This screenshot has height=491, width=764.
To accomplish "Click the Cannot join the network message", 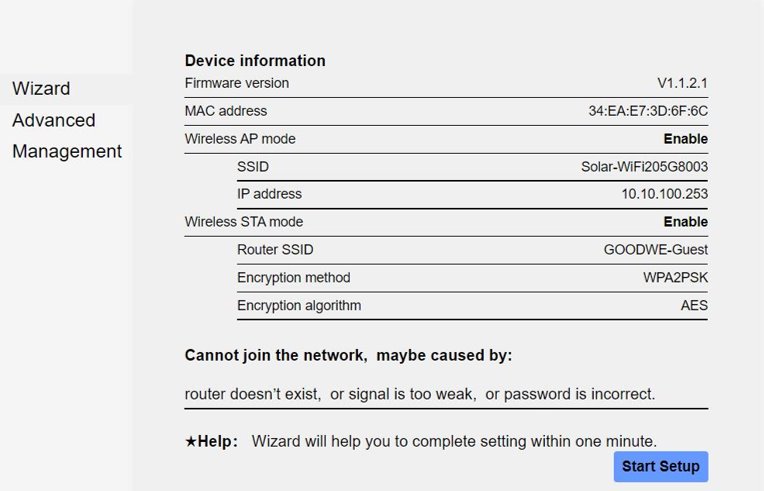I will tap(348, 356).
